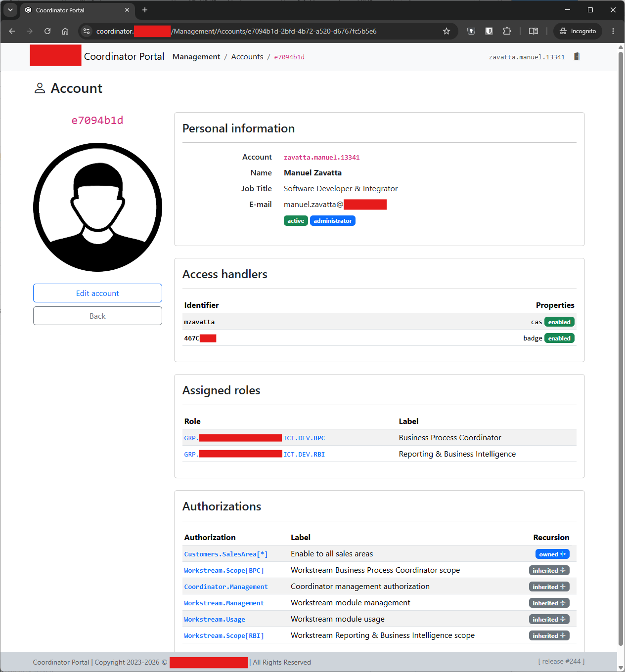Open the Chrome three-dot menu
625x672 pixels.
[613, 31]
